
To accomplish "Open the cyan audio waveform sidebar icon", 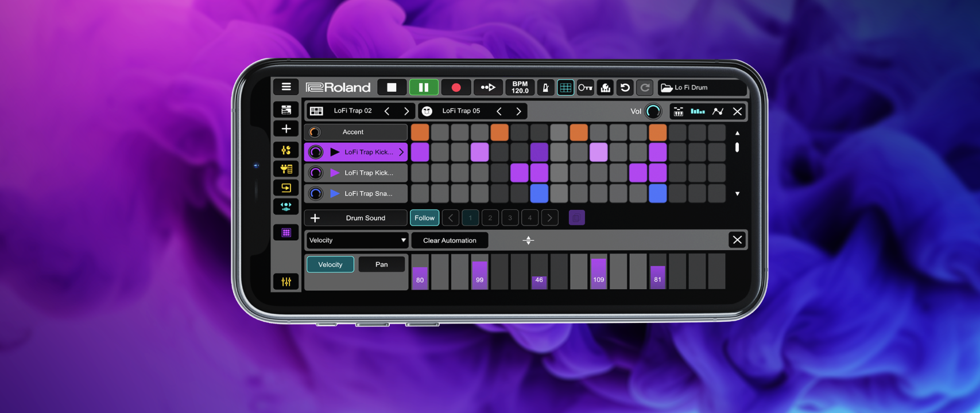I will [286, 206].
